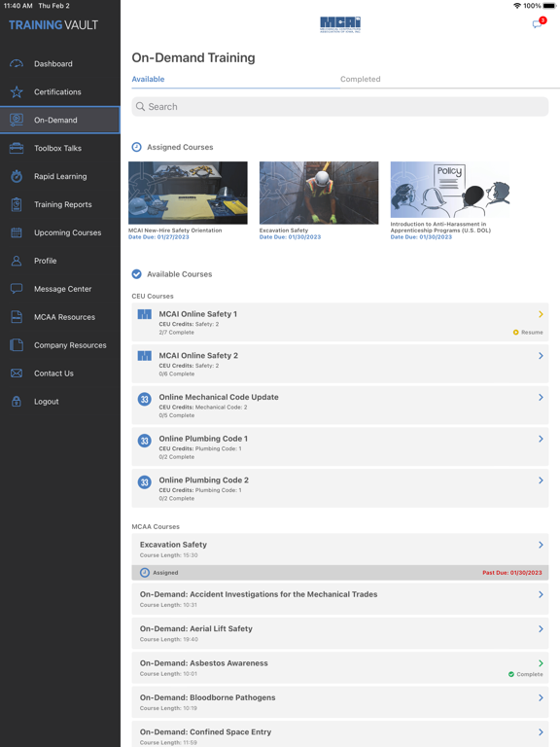This screenshot has width=560, height=747.
Task: Open Rapid Learning stopwatch icon
Action: pyautogui.click(x=17, y=176)
